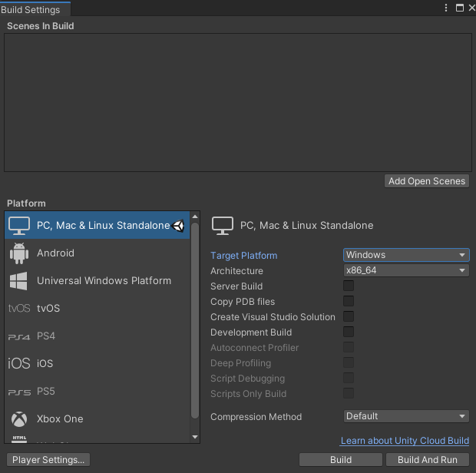Select the PC, Mac & Linux Standalone monitor icon

tap(19, 225)
